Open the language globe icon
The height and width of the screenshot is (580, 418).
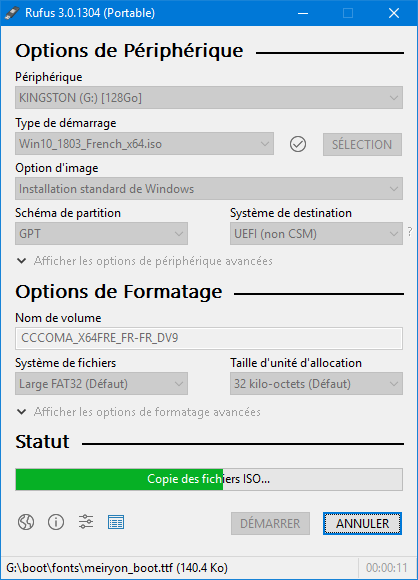26,522
